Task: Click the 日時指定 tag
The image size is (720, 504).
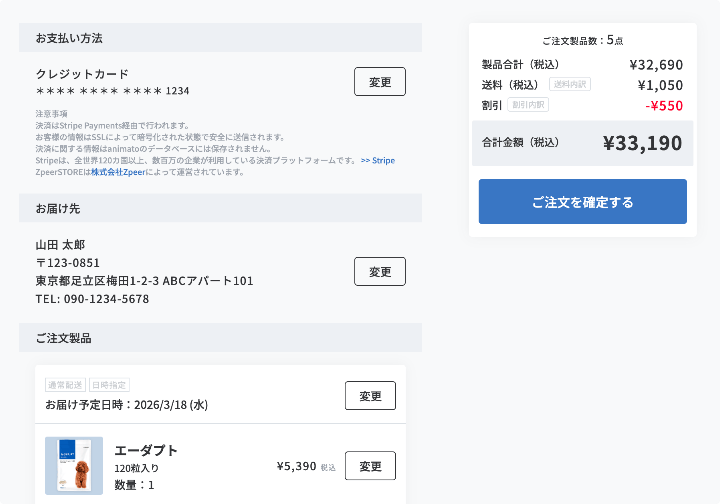Action: (109, 385)
